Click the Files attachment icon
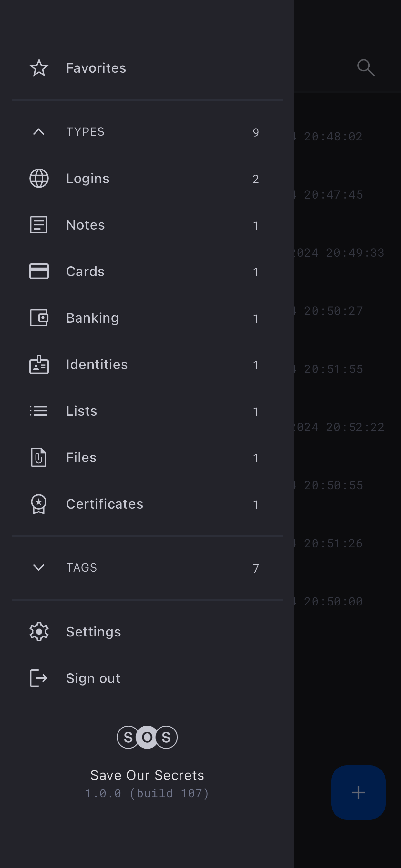The width and height of the screenshot is (401, 868). (x=39, y=457)
